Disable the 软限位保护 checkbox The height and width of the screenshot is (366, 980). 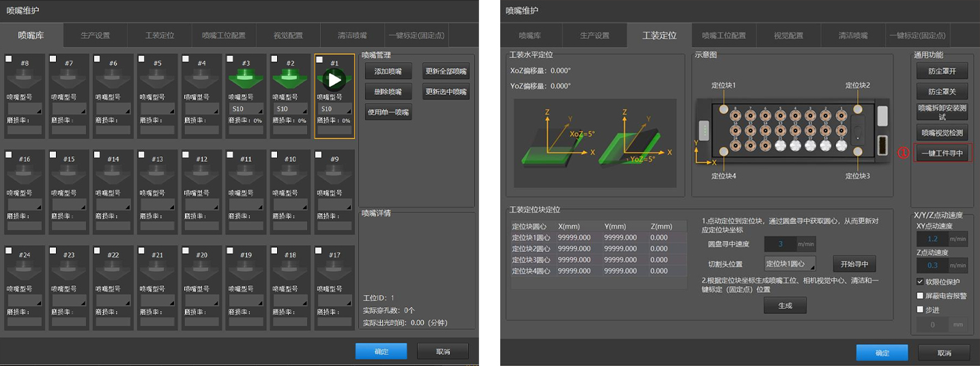click(x=921, y=281)
